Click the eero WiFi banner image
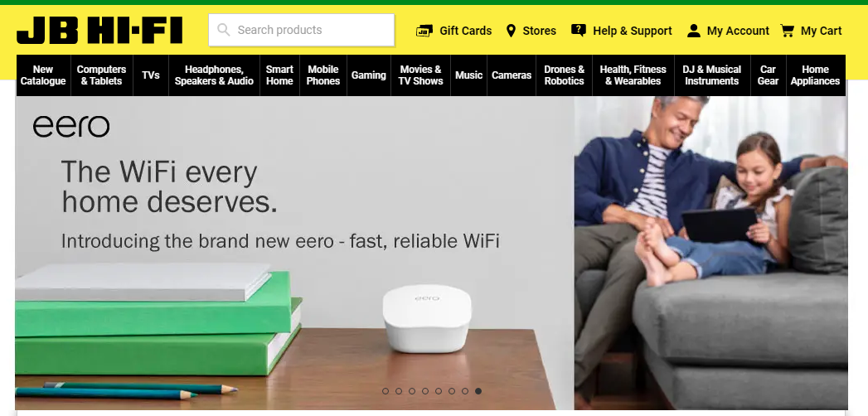 pyautogui.click(x=431, y=253)
